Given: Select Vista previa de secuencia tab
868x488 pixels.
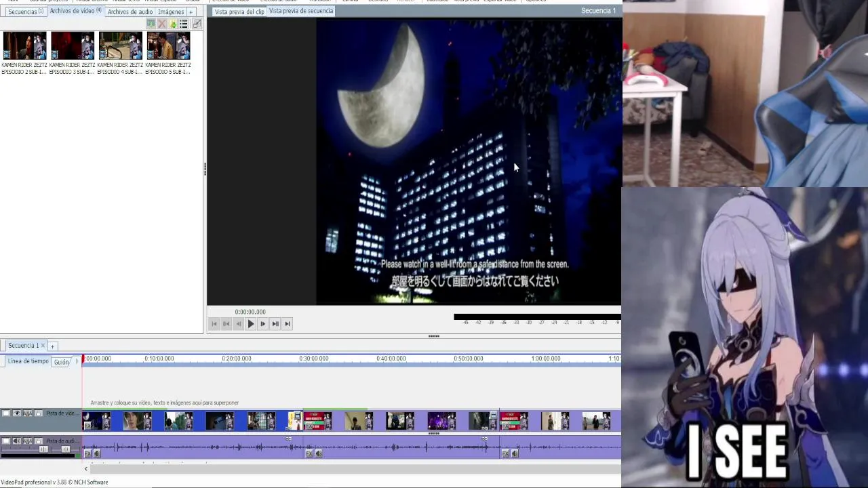Looking at the screenshot, I should click(x=301, y=11).
